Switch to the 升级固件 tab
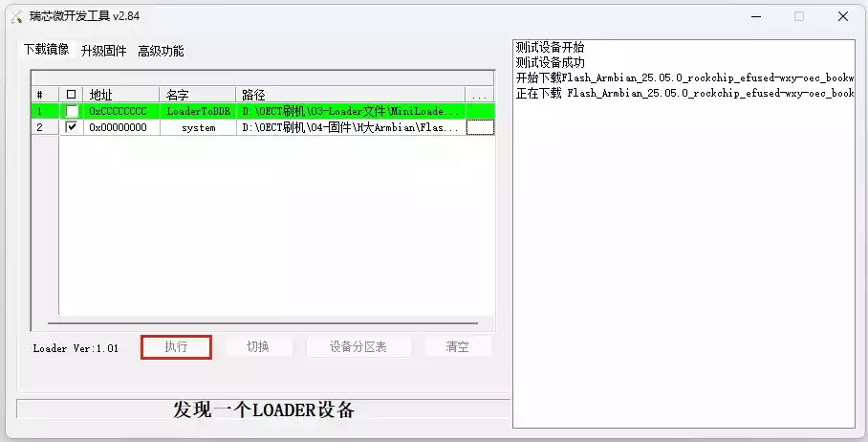Viewport: 868px width, 442px height. click(x=103, y=51)
